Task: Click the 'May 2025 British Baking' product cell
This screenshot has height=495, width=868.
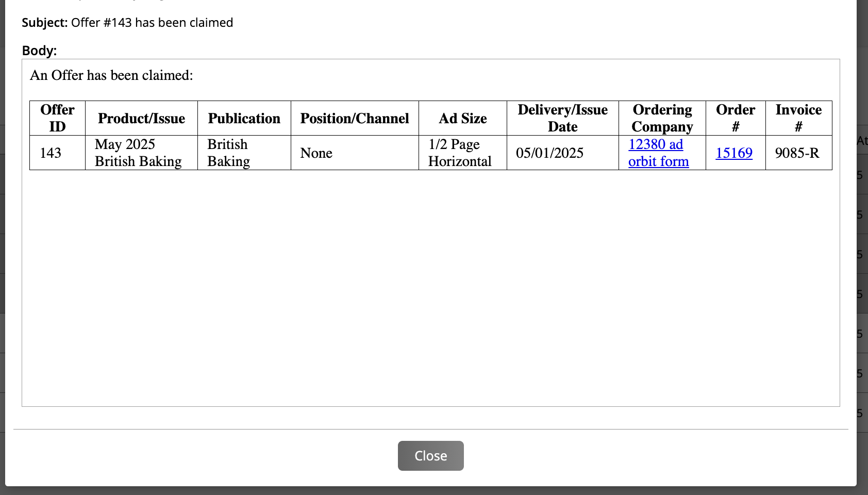Action: tap(138, 153)
